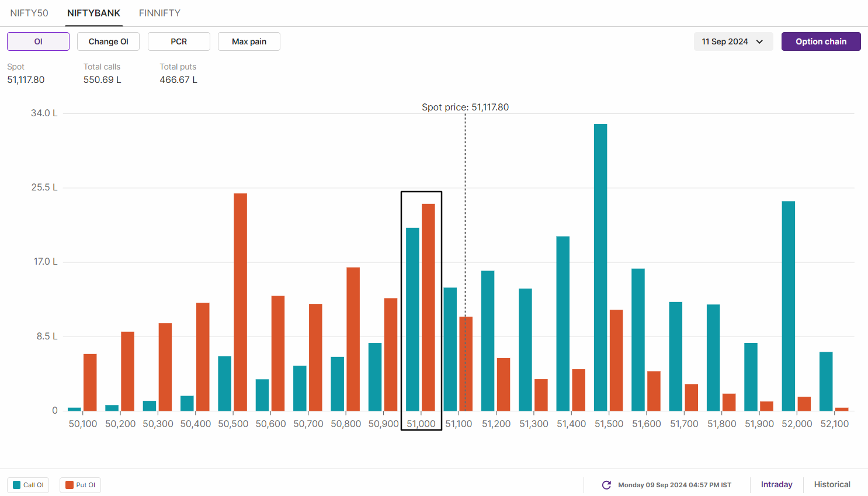Click the 51,000 call OI bar
The height and width of the screenshot is (496, 868).
pos(412,319)
